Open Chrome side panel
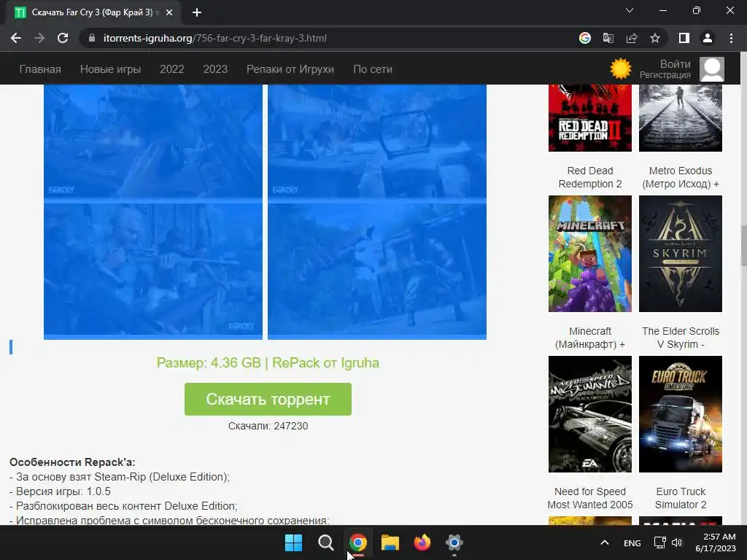Viewport: 747px width, 560px height. coord(684,38)
